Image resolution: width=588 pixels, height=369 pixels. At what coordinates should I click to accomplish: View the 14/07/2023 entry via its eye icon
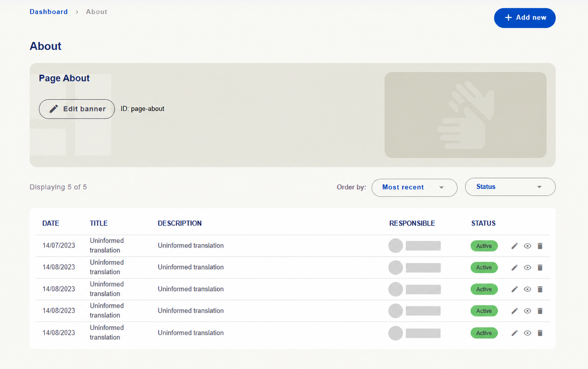tap(527, 246)
